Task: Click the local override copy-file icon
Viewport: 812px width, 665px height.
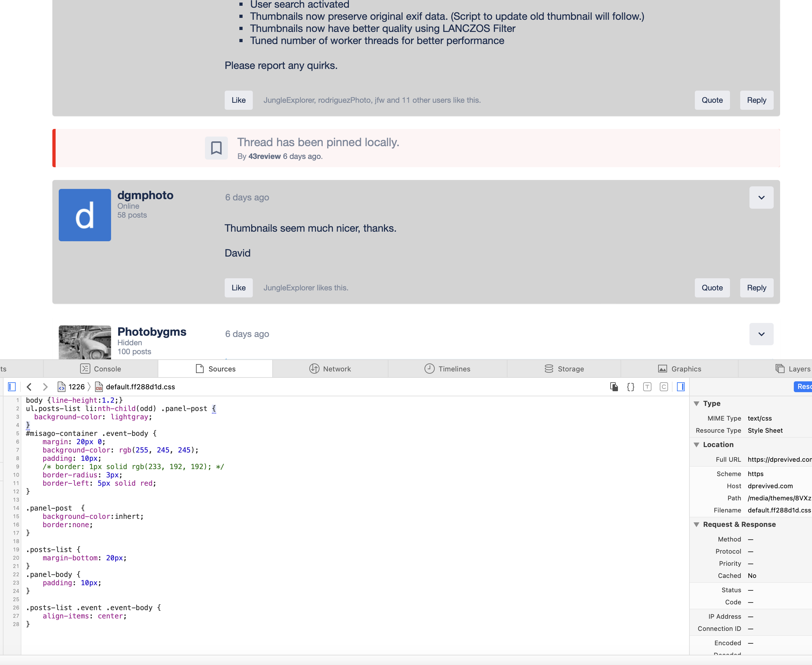Action: point(614,387)
